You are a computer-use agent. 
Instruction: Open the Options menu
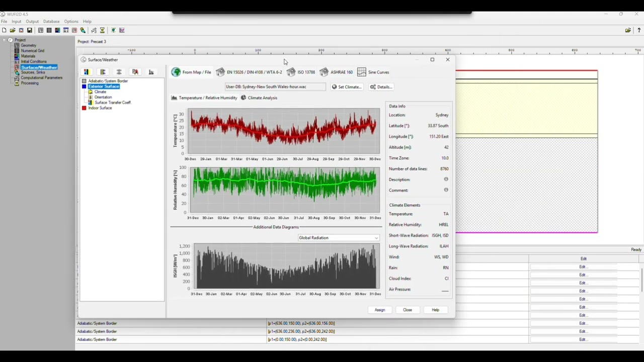[x=71, y=22]
